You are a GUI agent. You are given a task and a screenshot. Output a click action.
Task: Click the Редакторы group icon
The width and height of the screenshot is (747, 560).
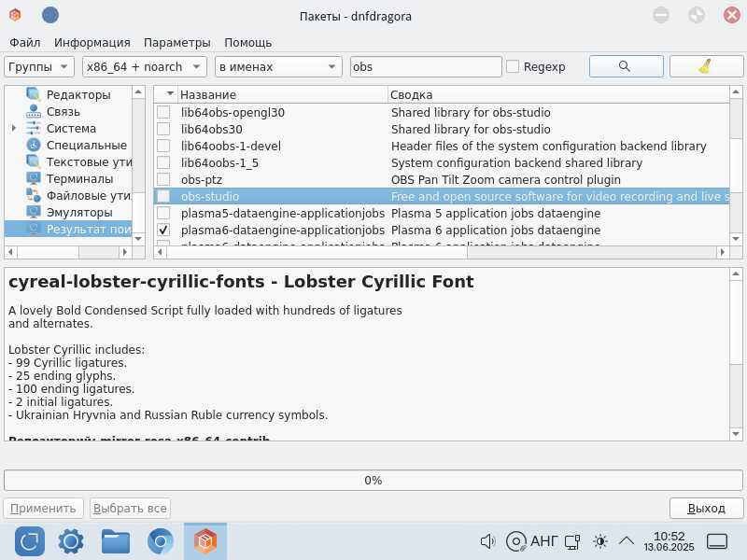(x=34, y=94)
